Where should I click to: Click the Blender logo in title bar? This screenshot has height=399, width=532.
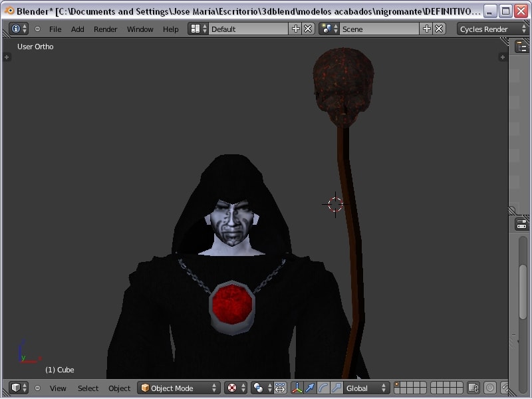(x=9, y=11)
